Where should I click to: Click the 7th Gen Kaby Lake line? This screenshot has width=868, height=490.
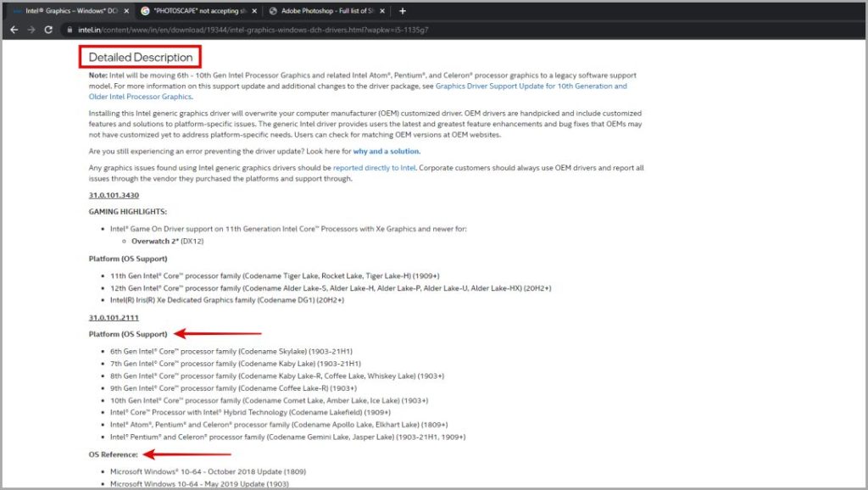point(236,364)
